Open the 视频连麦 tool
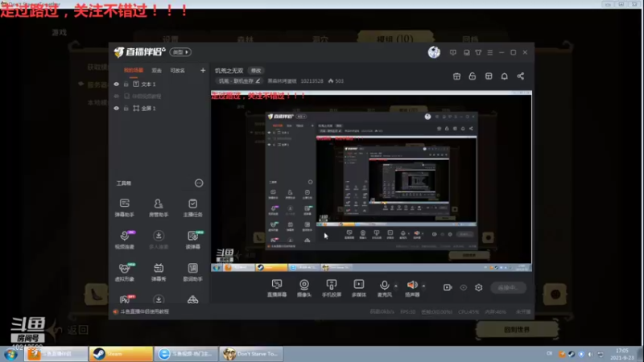644x362 pixels. pos(125,240)
